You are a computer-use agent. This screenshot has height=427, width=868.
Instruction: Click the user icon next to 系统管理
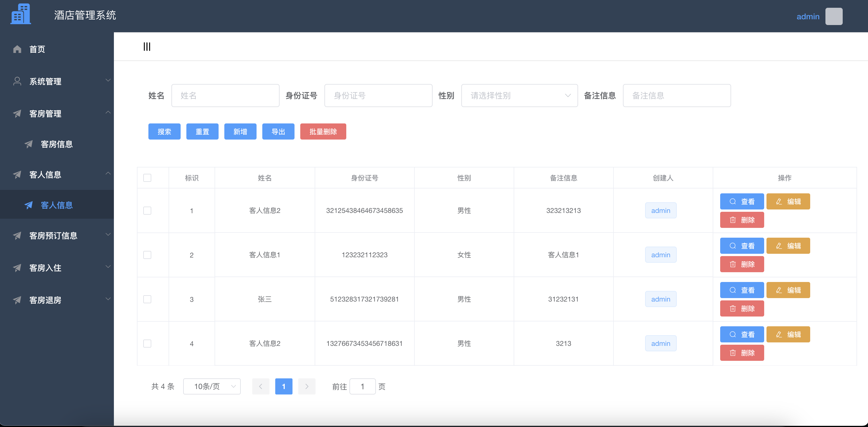(17, 81)
